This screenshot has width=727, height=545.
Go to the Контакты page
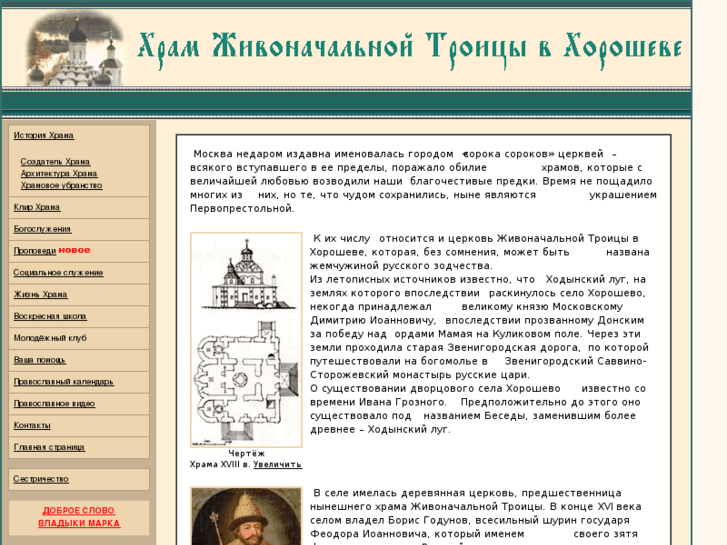point(32,425)
